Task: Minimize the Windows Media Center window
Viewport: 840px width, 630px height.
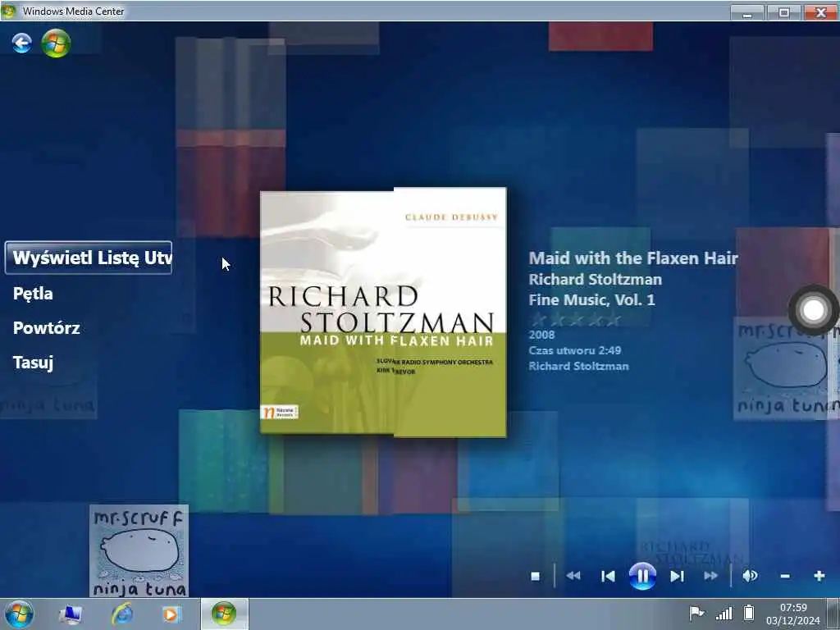Action: [747, 12]
